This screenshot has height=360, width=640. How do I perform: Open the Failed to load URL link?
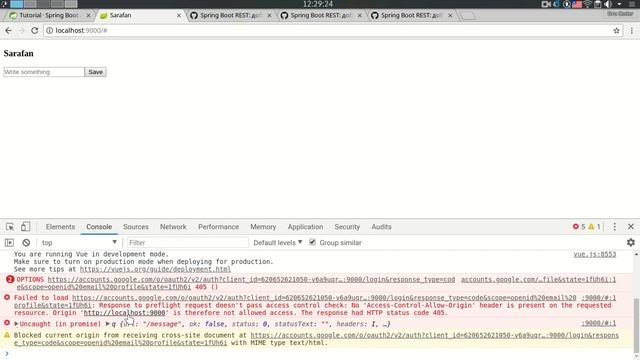tap(324, 298)
